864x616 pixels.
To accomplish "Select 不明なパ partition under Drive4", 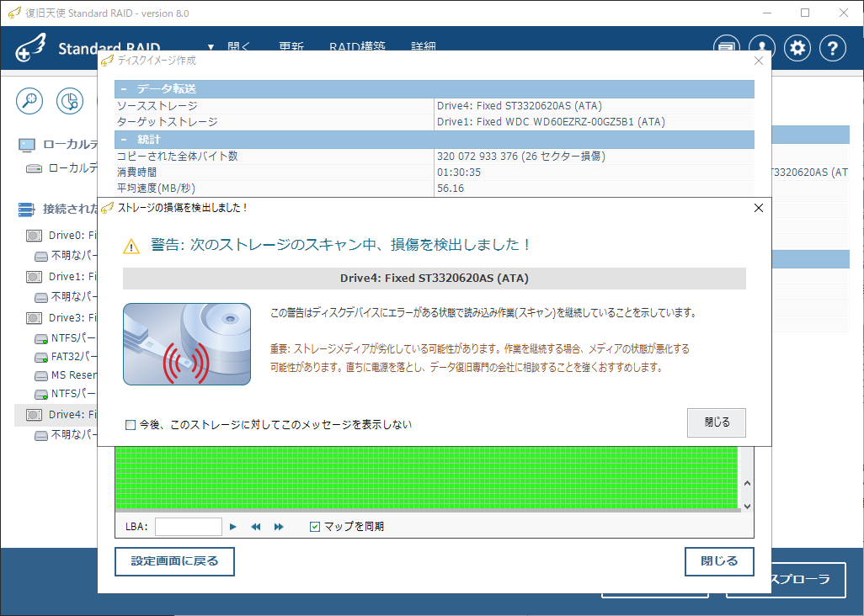I will tap(66, 435).
